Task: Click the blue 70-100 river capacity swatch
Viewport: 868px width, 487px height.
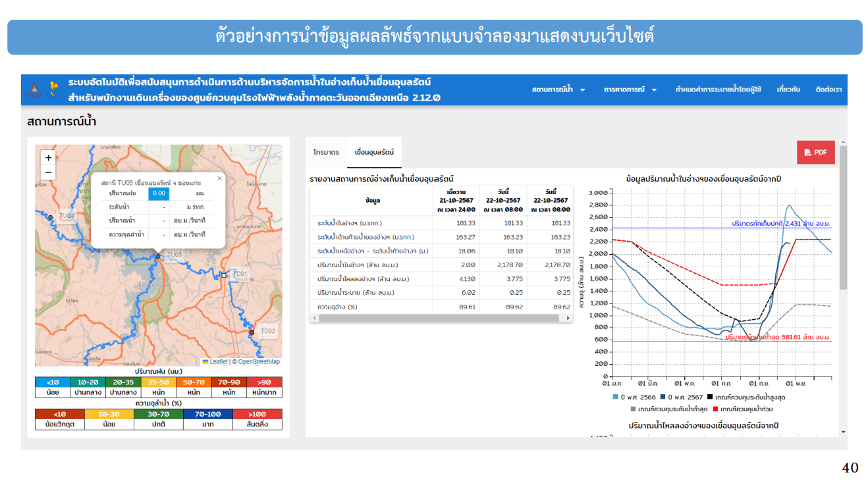Action: click(208, 415)
